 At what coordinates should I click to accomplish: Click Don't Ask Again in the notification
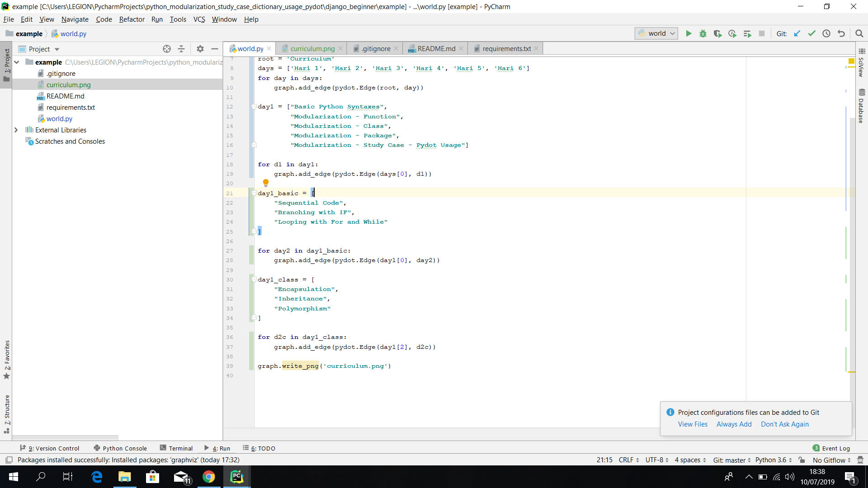click(x=785, y=424)
